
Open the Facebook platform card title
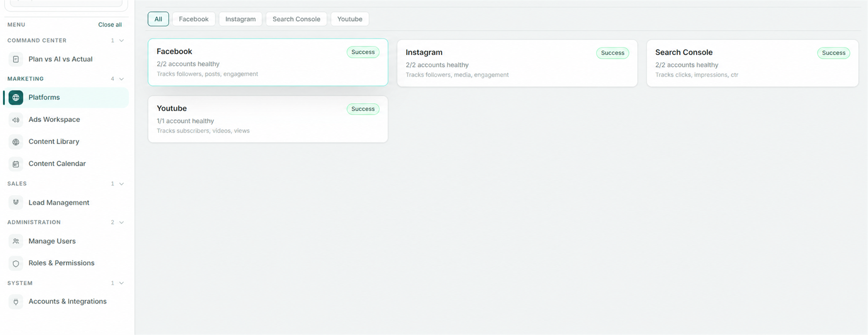(174, 51)
